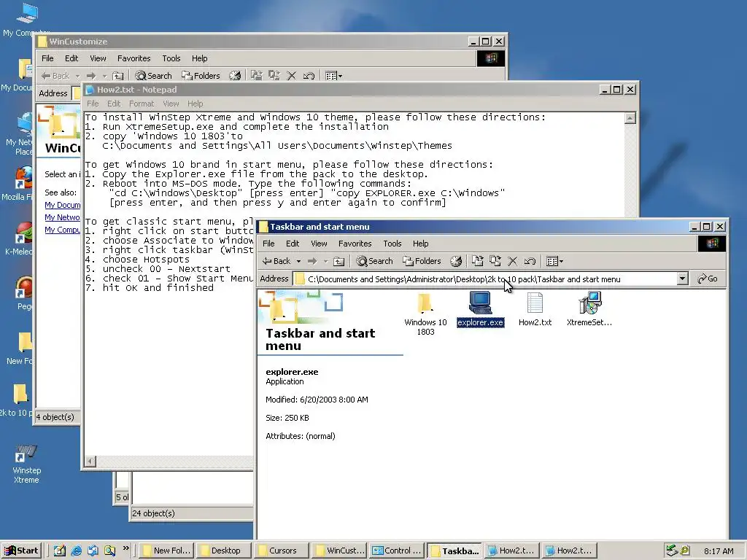Click History icon in Taskbar and start menu toolbar
The image size is (747, 560).
click(x=456, y=261)
